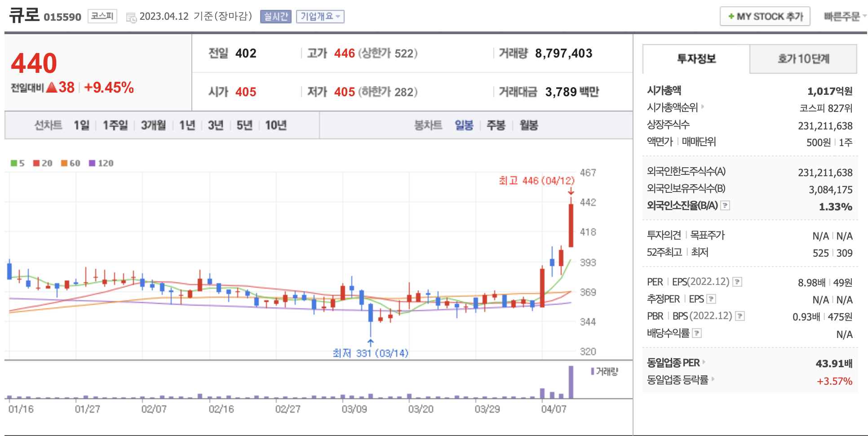Open the help icon beside PER EPS(2022.12)
This screenshot has width=868, height=436.
[737, 282]
